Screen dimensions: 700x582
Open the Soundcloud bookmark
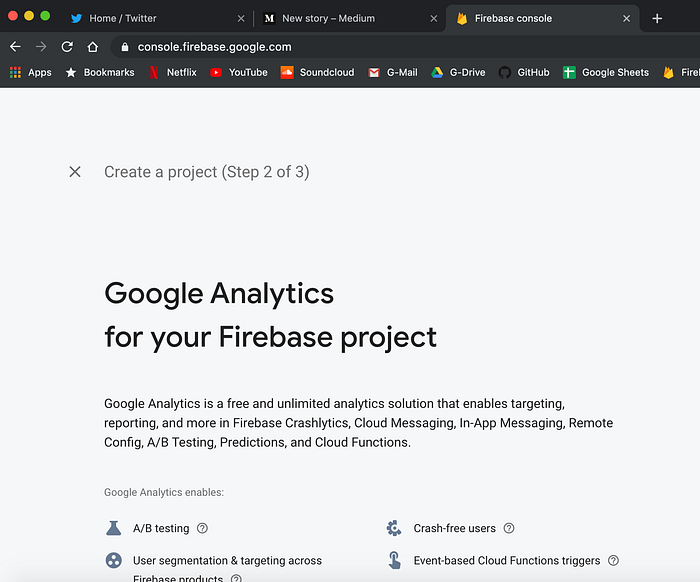317,72
